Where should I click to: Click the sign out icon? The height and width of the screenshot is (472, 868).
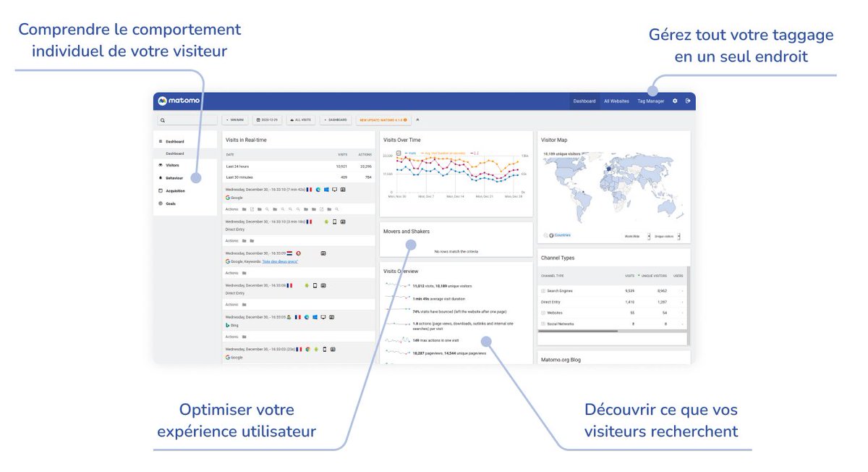tap(688, 101)
